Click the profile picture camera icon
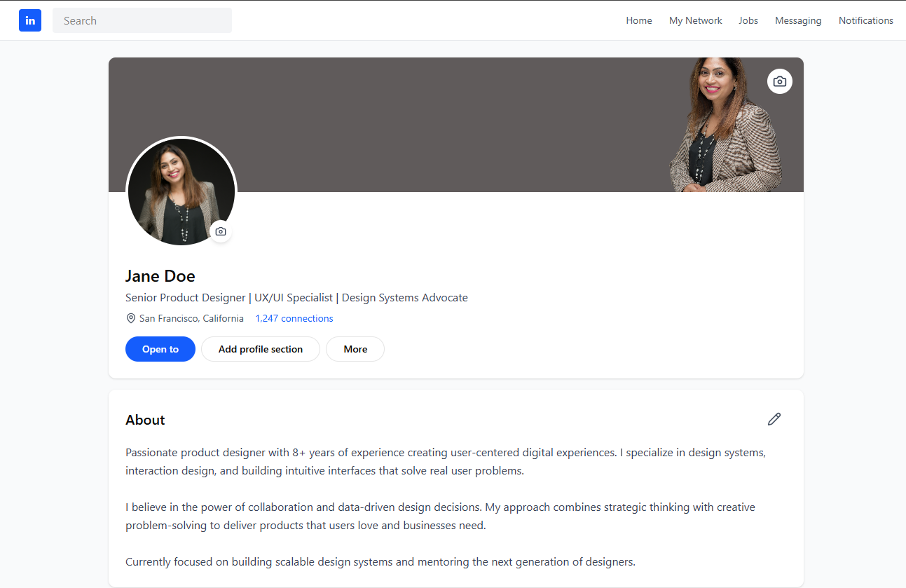906x588 pixels. click(220, 231)
